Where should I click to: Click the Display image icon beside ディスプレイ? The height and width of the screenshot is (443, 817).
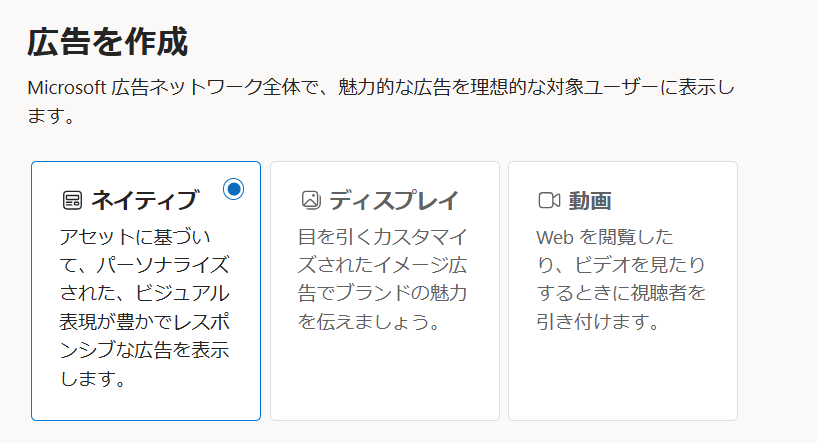tap(310, 200)
